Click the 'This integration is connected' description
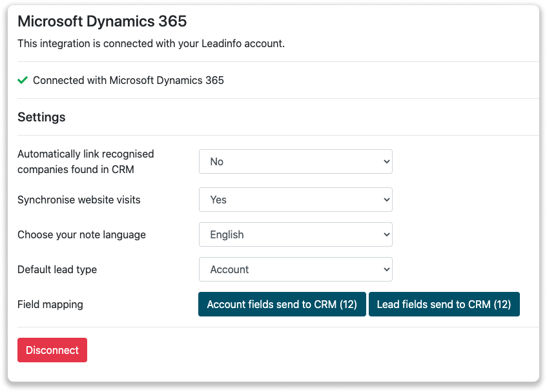The image size is (547, 392). click(x=151, y=44)
